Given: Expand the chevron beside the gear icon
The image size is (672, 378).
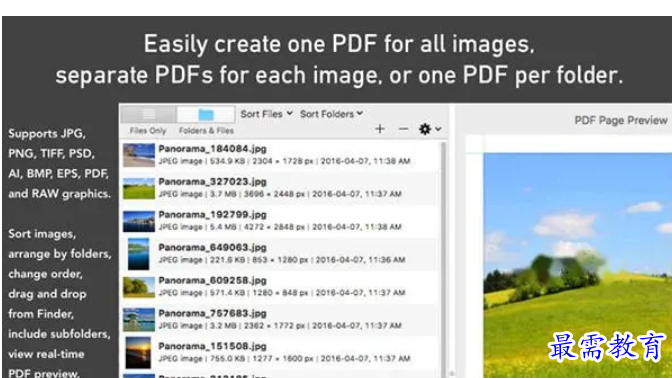Looking at the screenshot, I should (438, 129).
